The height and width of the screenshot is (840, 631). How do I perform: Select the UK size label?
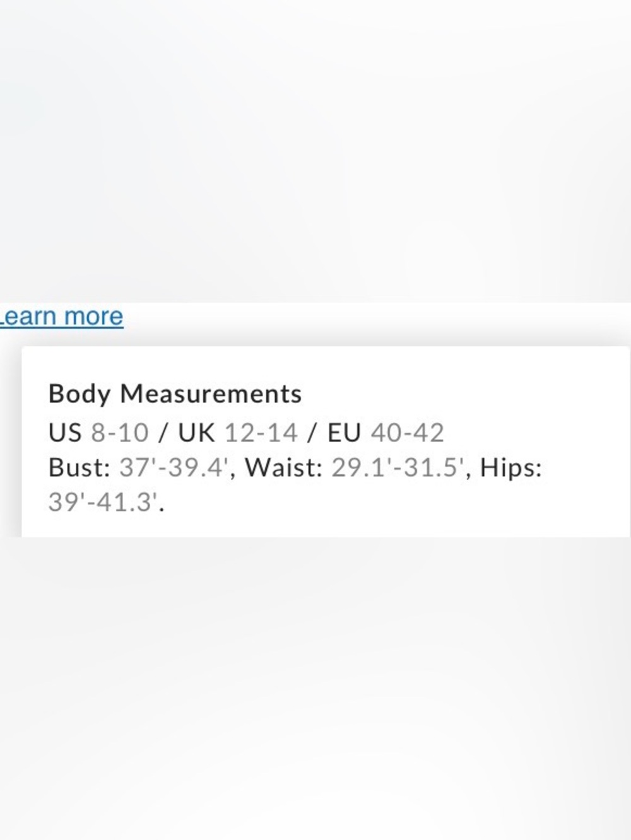[196, 433]
